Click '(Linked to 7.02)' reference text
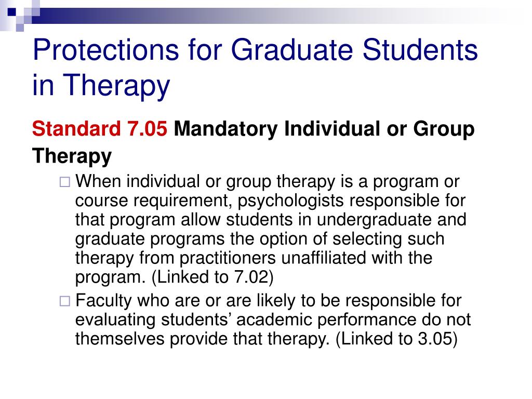Viewport: 532px width, 399px height. (212, 277)
